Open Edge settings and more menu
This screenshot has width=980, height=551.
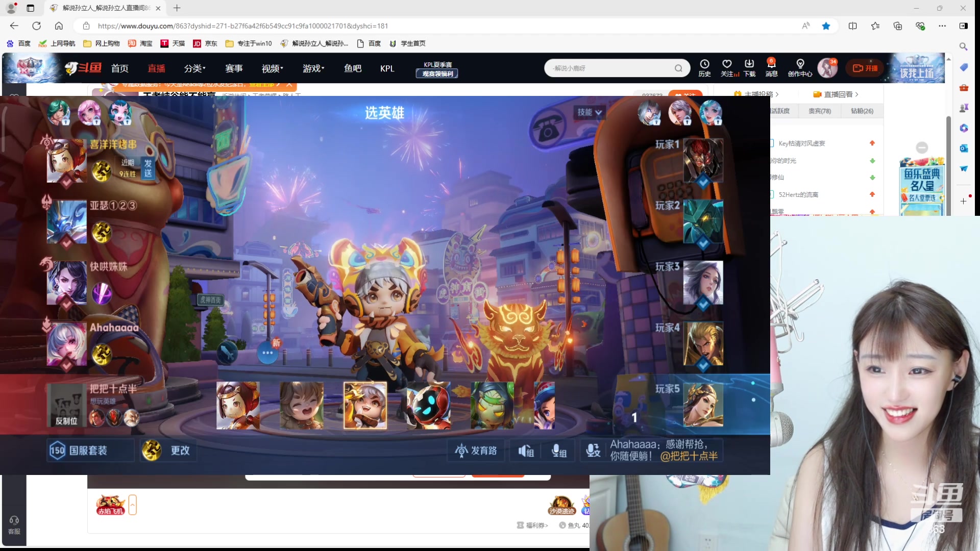coord(942,26)
